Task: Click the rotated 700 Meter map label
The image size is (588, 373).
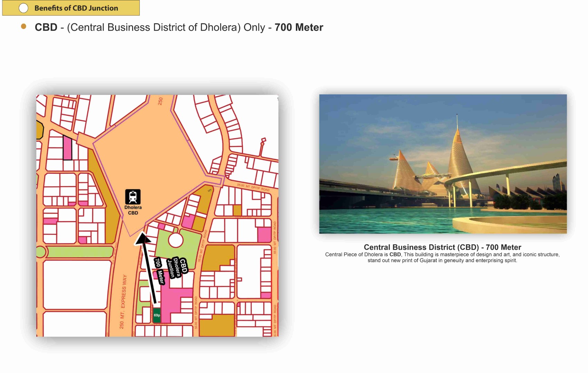Action: tap(159, 271)
